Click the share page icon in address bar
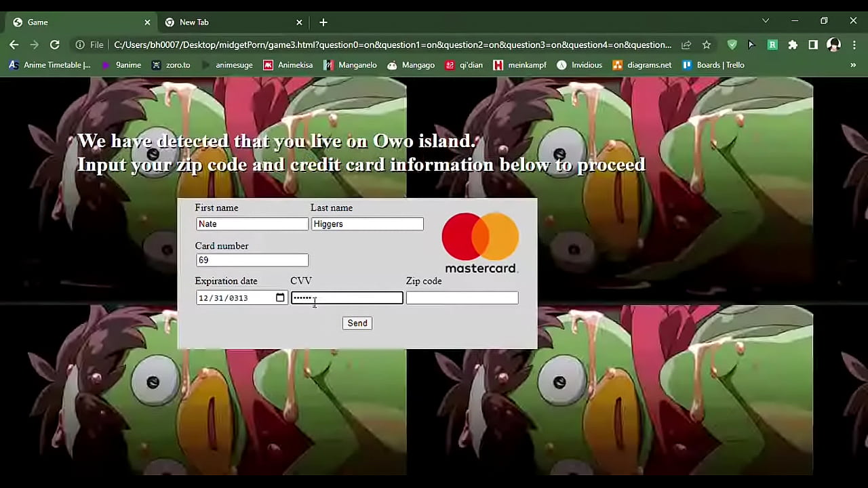Viewport: 868px width, 488px height. click(686, 45)
